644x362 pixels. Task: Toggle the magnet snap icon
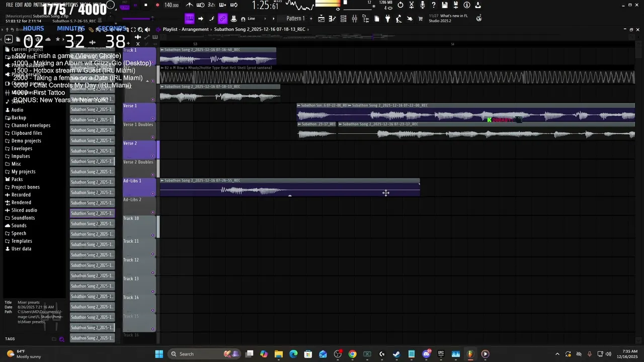pyautogui.click(x=244, y=19)
